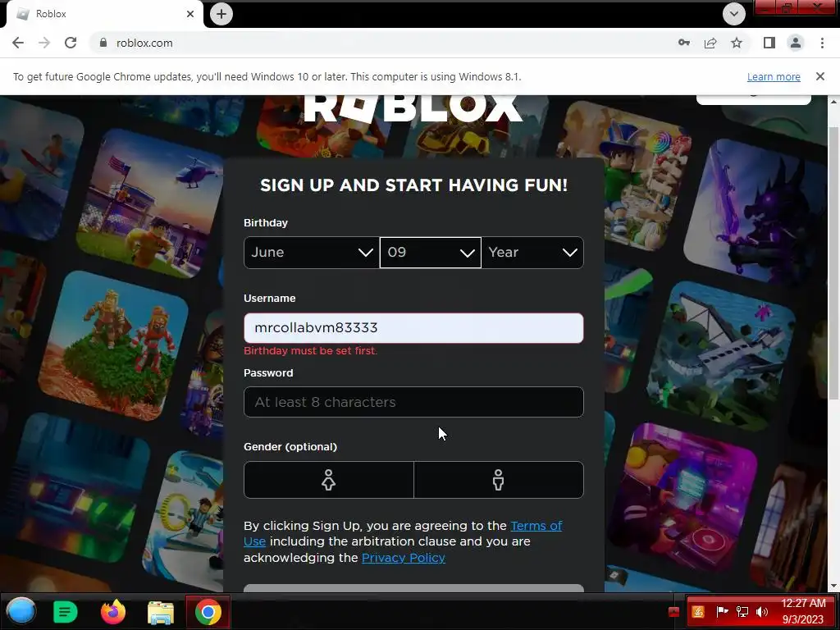Open the volume speaker tray icon
The height and width of the screenshot is (630, 840).
pyautogui.click(x=761, y=611)
